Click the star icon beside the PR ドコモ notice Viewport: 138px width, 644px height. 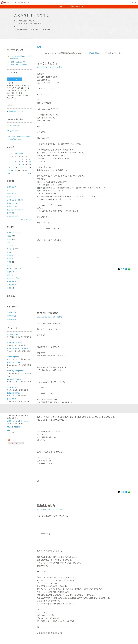coord(8,62)
